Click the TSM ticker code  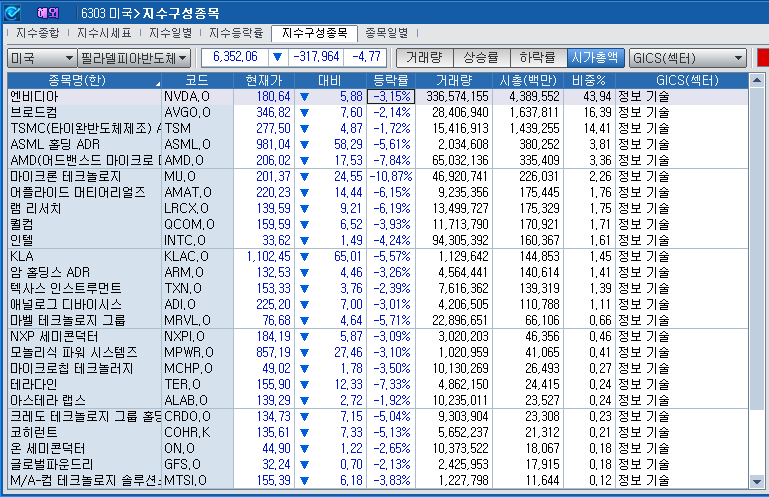[x=178, y=129]
